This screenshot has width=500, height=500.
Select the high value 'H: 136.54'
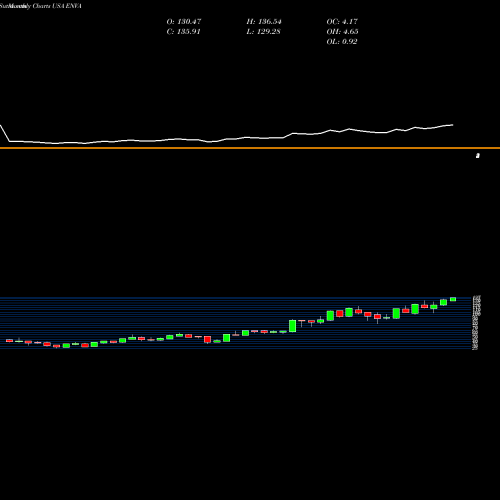[x=264, y=22]
